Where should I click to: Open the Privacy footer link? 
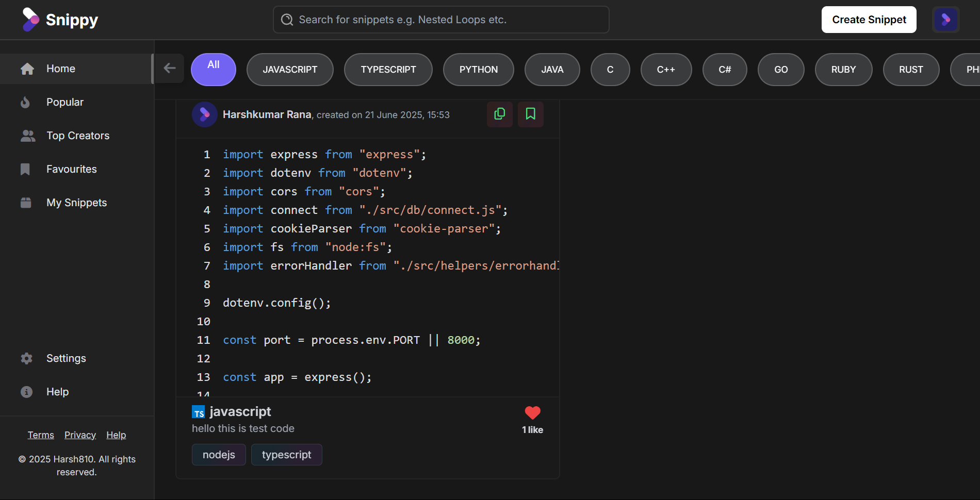point(80,435)
